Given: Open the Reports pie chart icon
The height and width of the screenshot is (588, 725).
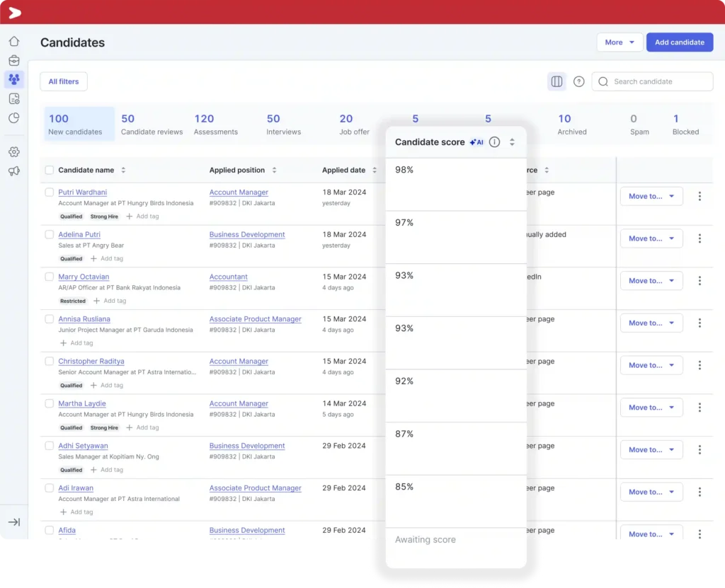Looking at the screenshot, I should [14, 118].
